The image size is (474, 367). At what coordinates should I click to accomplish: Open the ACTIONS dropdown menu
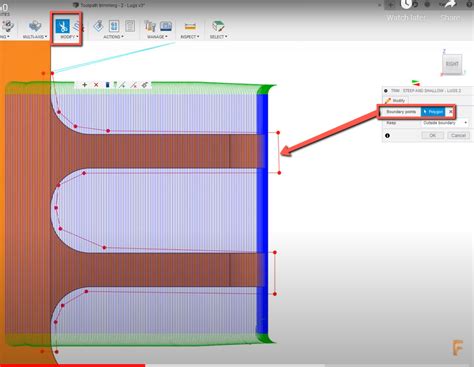pos(113,37)
